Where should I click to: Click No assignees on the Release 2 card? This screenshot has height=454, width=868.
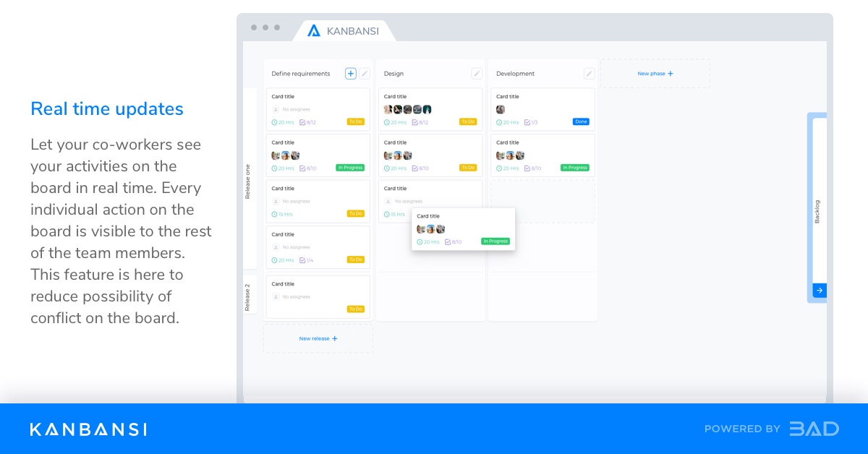297,297
